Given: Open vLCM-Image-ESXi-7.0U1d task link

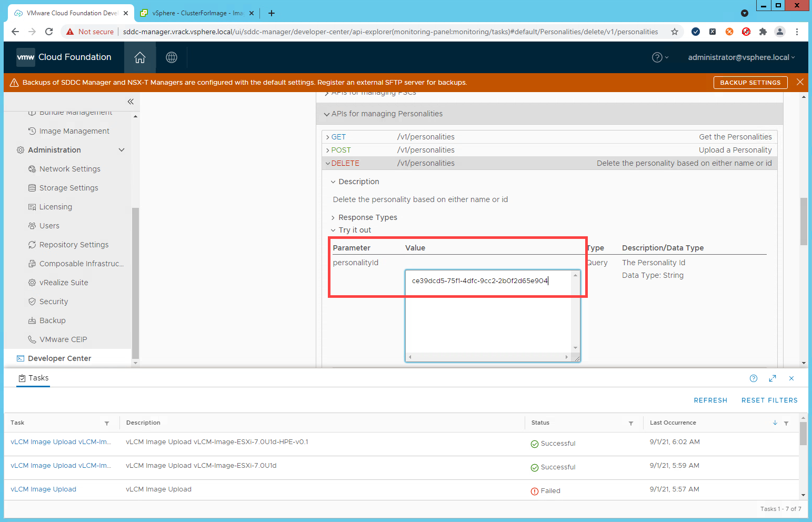Looking at the screenshot, I should [x=61, y=466].
